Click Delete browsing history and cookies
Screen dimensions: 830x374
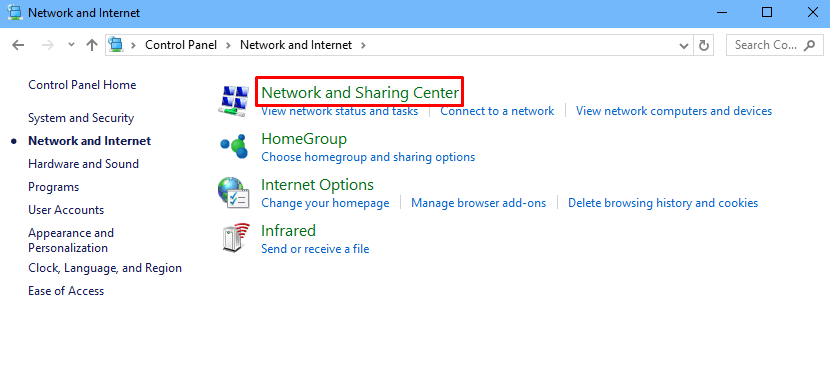pos(663,203)
